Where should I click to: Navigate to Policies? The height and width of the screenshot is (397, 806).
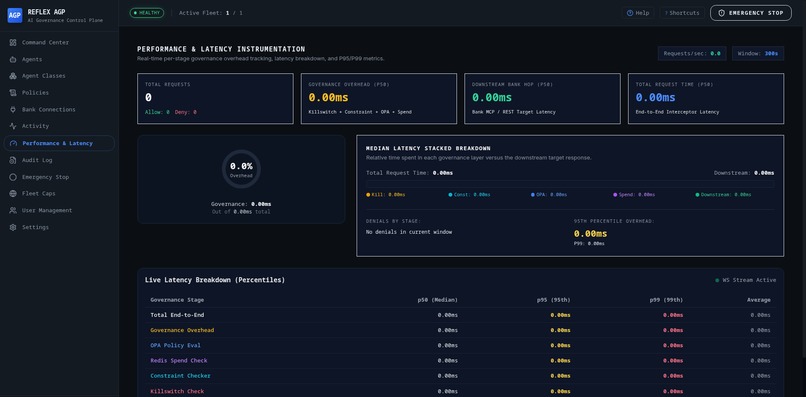point(59,93)
